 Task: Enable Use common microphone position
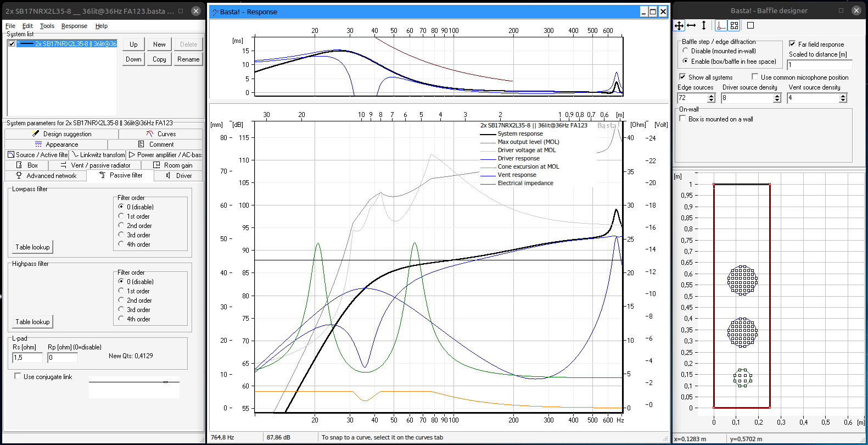pos(755,77)
